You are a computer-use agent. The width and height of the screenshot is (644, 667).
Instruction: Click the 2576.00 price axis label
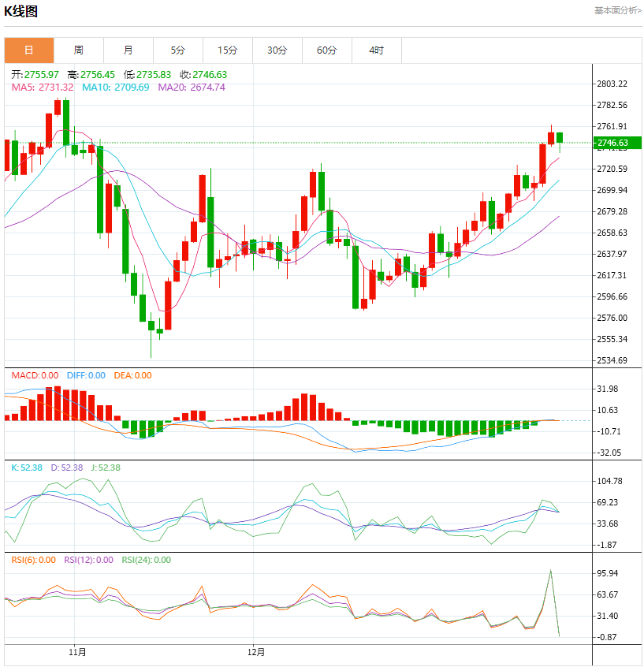[612, 318]
